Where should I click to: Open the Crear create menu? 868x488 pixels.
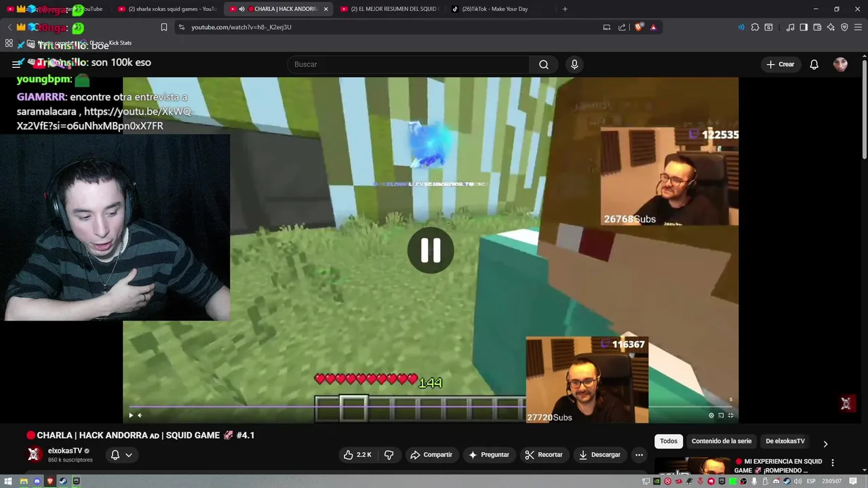781,64
